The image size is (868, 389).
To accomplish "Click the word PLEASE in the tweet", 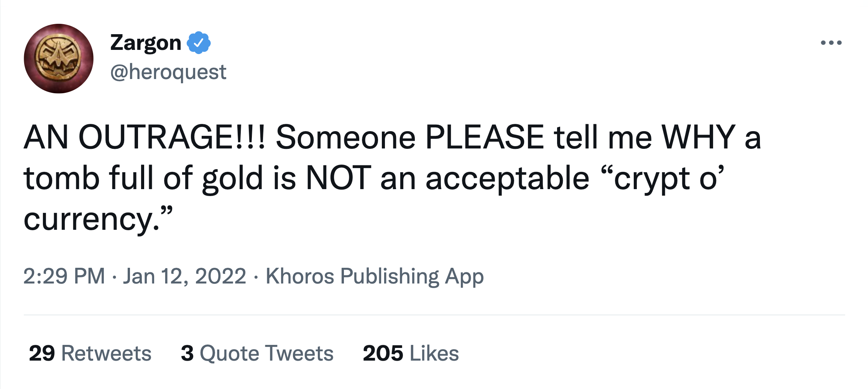I will tap(484, 137).
